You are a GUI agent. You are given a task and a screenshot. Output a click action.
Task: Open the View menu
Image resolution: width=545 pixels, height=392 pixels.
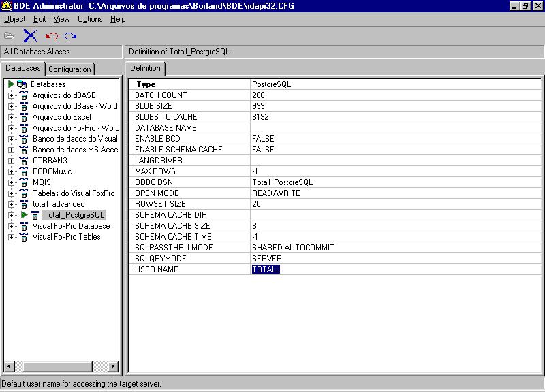click(x=61, y=19)
